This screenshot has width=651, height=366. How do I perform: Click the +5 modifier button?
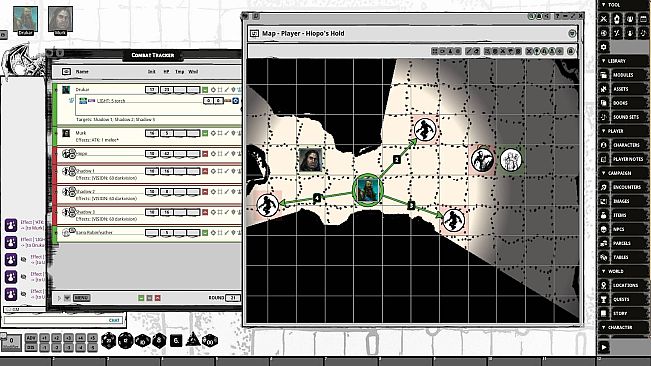93,338
